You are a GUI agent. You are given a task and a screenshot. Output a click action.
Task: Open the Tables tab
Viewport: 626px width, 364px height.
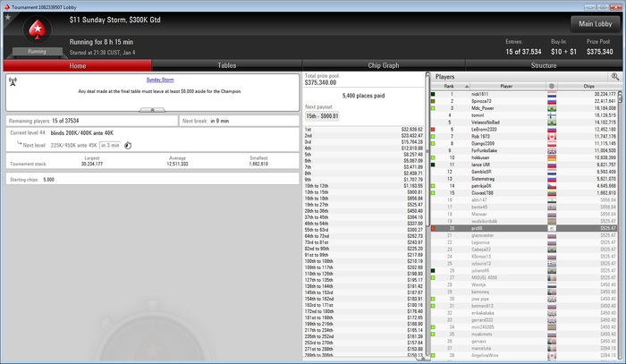[227, 65]
